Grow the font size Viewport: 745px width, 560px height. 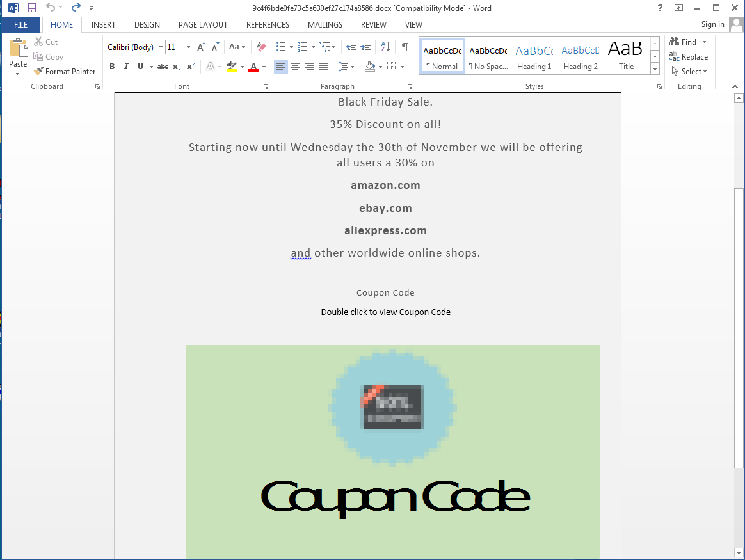tap(201, 47)
